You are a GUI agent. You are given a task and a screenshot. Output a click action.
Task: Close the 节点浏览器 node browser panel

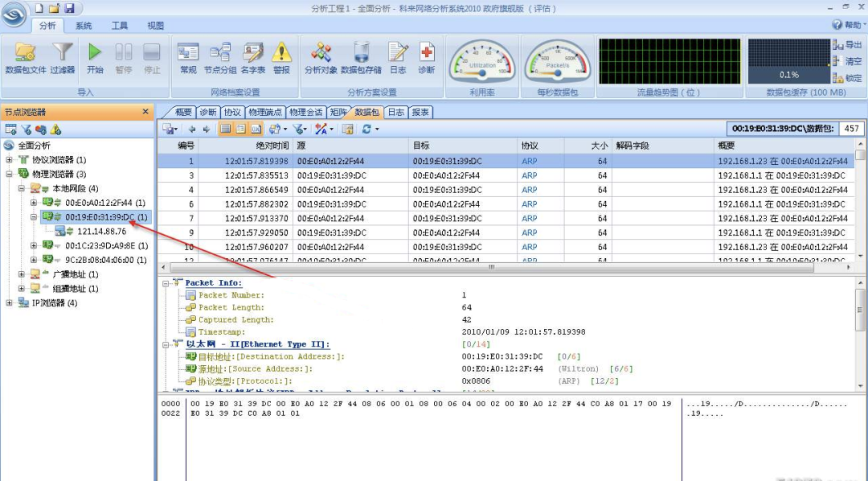(x=145, y=111)
